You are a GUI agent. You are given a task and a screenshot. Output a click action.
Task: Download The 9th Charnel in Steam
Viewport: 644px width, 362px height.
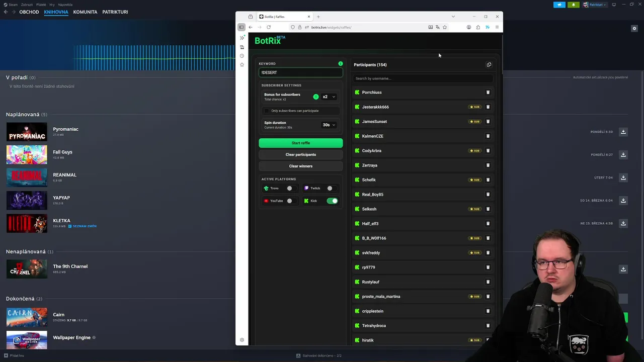pyautogui.click(x=623, y=269)
